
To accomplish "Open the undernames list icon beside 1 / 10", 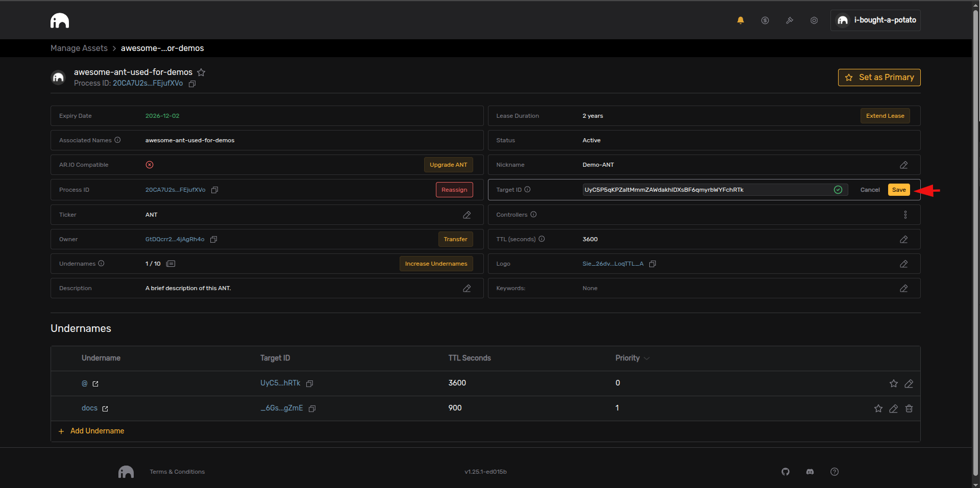I will [x=171, y=264].
